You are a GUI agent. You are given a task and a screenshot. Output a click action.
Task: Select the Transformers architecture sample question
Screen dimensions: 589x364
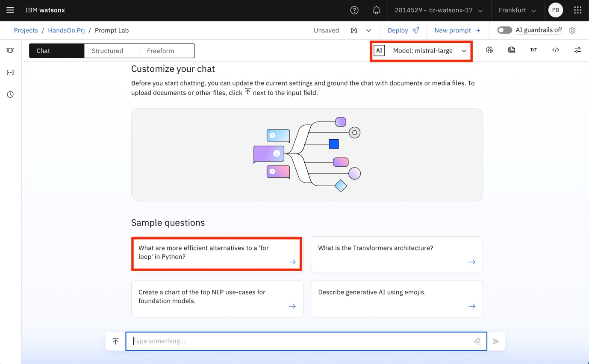[396, 255]
